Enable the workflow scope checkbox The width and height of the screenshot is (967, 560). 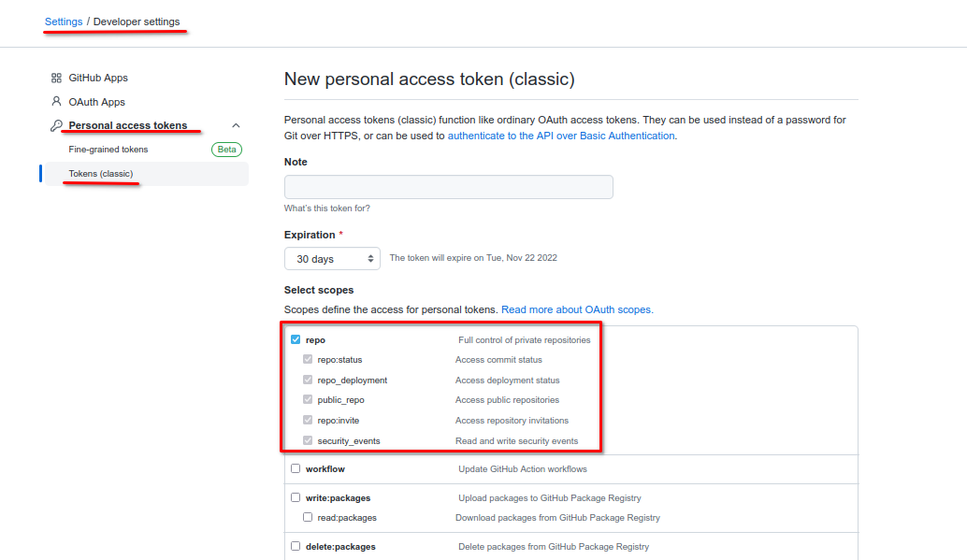click(x=296, y=469)
